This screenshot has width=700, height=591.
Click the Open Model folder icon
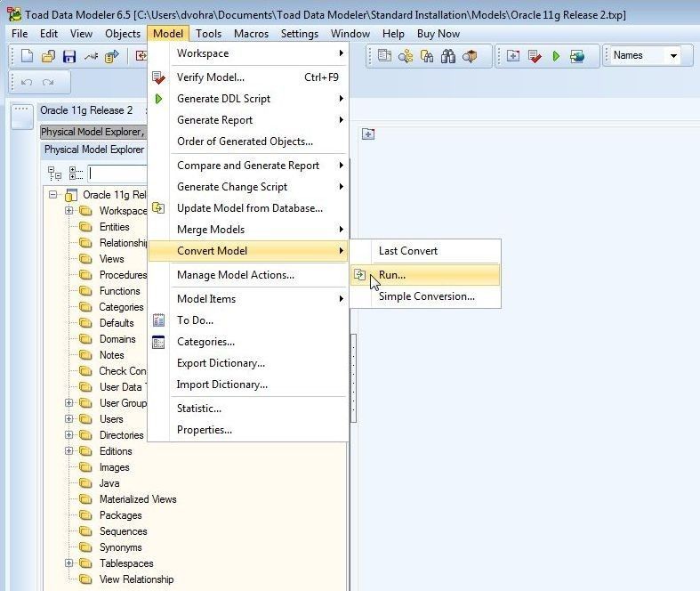click(x=48, y=56)
